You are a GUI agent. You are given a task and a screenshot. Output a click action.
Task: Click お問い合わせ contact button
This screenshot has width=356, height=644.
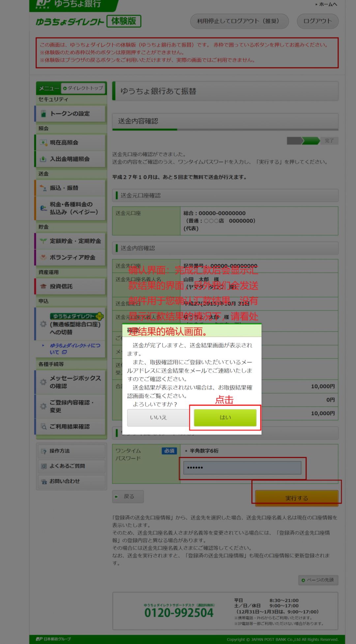(72, 481)
